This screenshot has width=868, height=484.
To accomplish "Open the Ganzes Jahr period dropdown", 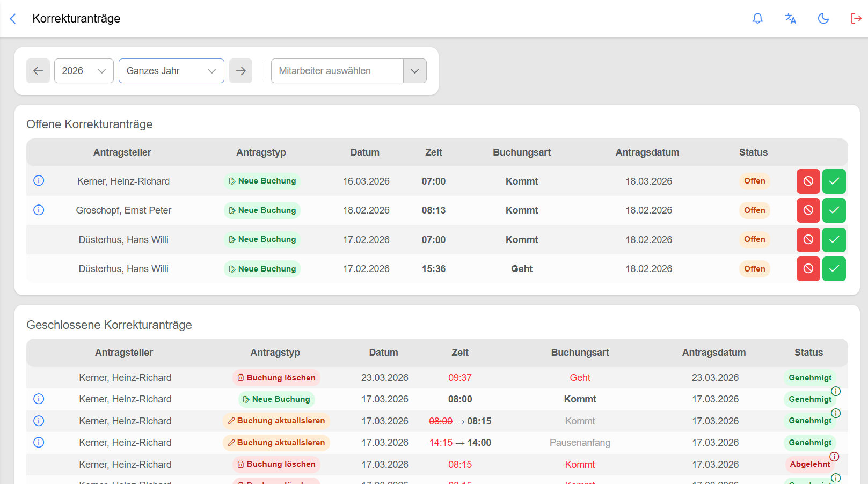I will [x=171, y=71].
